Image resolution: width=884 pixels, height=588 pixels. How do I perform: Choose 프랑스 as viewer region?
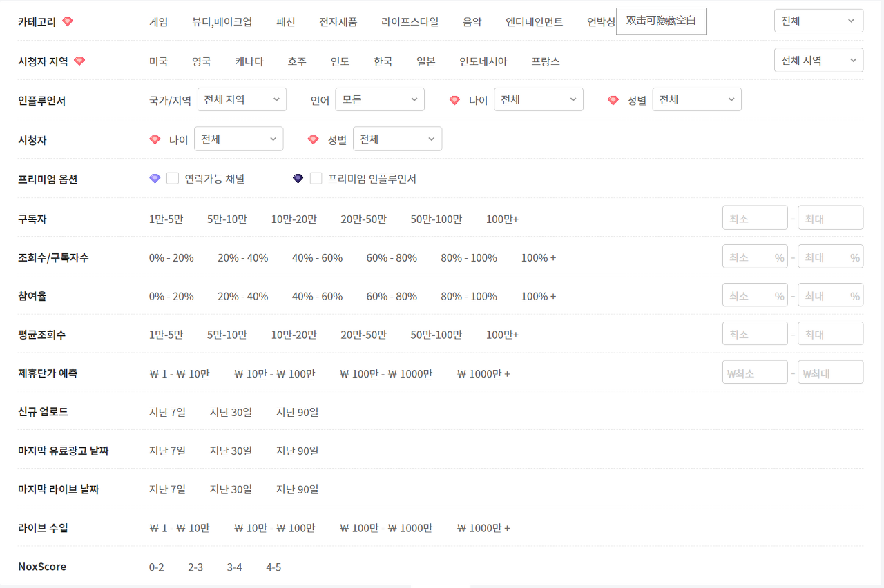coord(545,61)
